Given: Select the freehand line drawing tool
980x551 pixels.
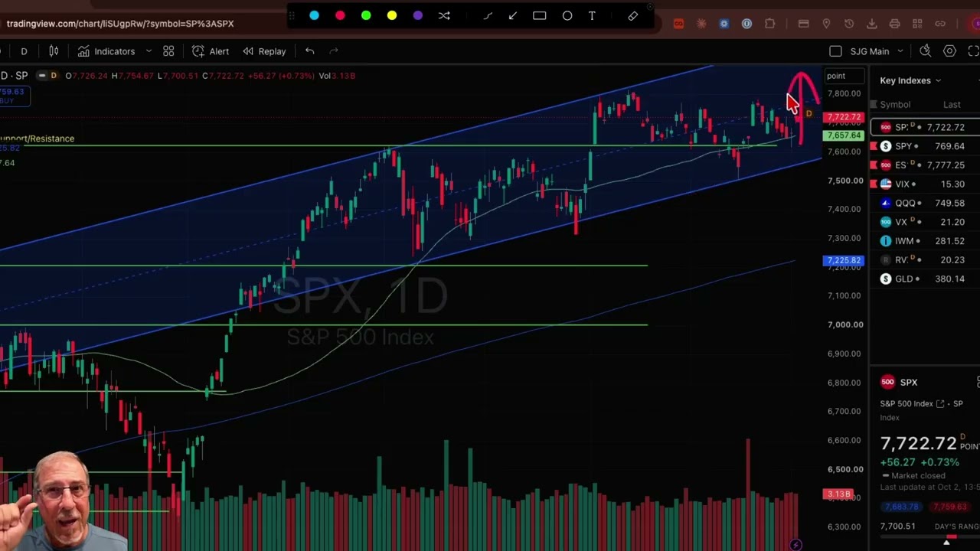Looking at the screenshot, I should pos(487,15).
